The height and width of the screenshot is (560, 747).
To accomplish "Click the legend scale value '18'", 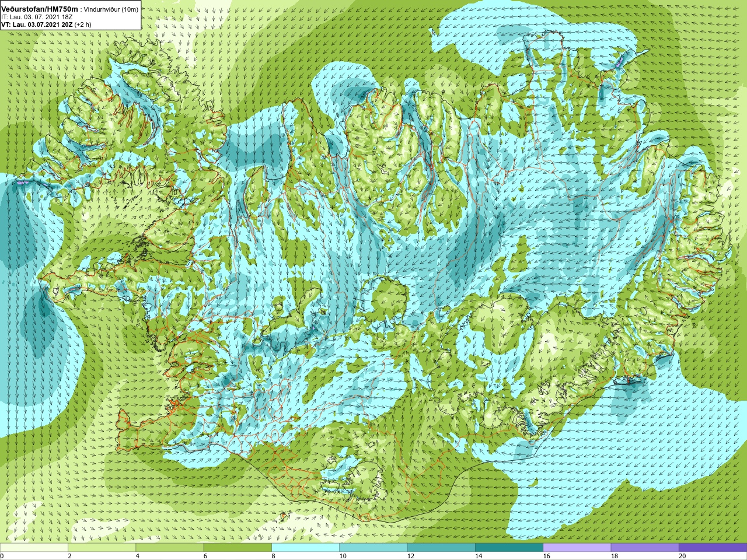I will pos(615,556).
